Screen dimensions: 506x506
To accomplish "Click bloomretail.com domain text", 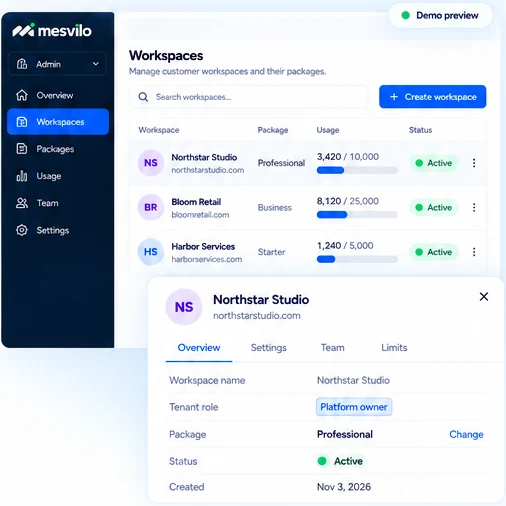I will click(x=200, y=215).
